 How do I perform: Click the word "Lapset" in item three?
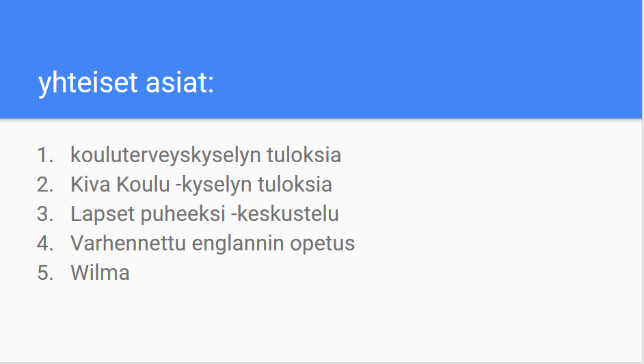(x=103, y=214)
